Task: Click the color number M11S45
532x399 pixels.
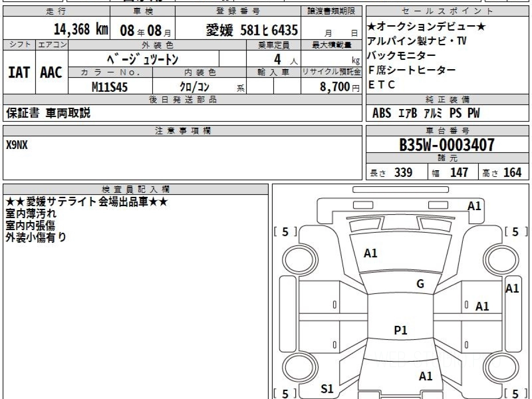Action: [110, 87]
